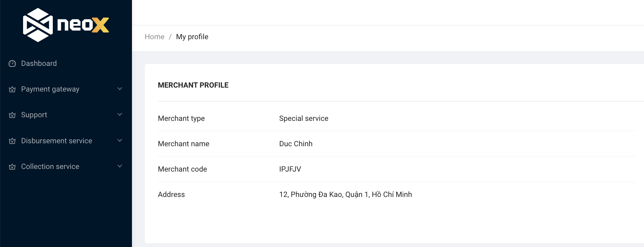Expand the Disbursement service chevron
Viewport: 644px width, 247px height.
120,141
